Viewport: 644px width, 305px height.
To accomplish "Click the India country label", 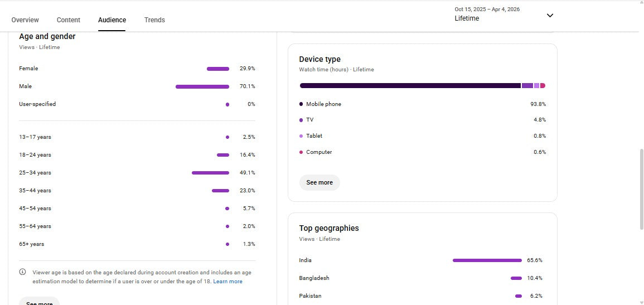I will point(305,260).
